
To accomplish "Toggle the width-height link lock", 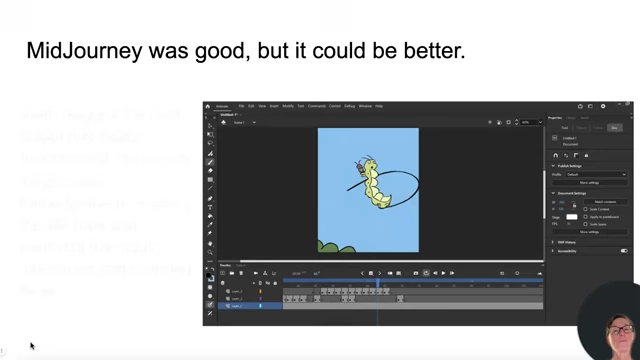I will pos(574,205).
